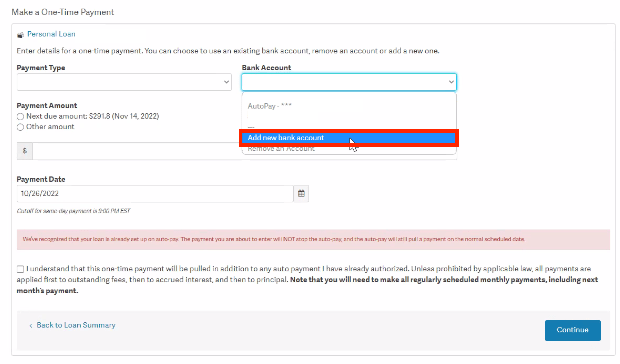Viewport: 620px width, 364px height.
Task: Expand the Bank Account selector
Action: point(349,82)
